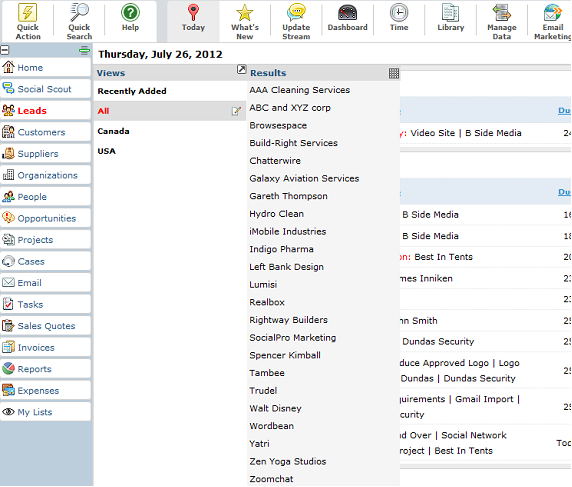Open Realbox lead
The image size is (572, 487).
tap(267, 302)
